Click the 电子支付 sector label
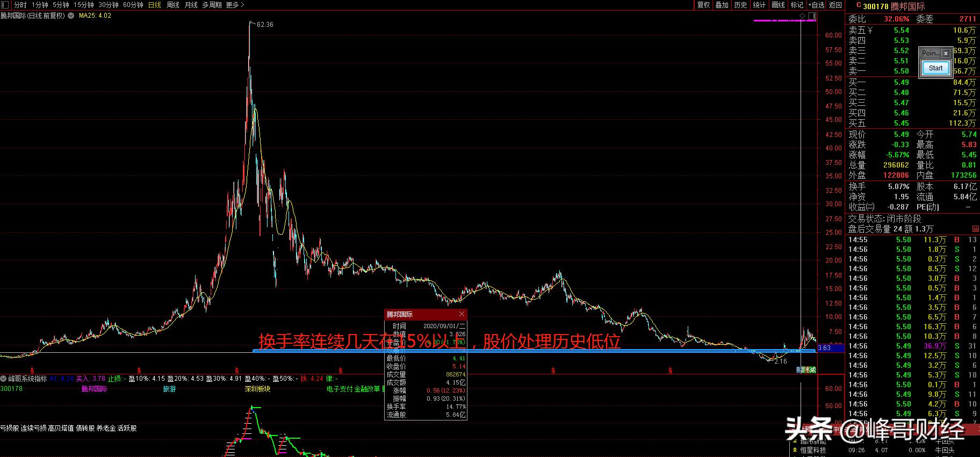 [340, 389]
